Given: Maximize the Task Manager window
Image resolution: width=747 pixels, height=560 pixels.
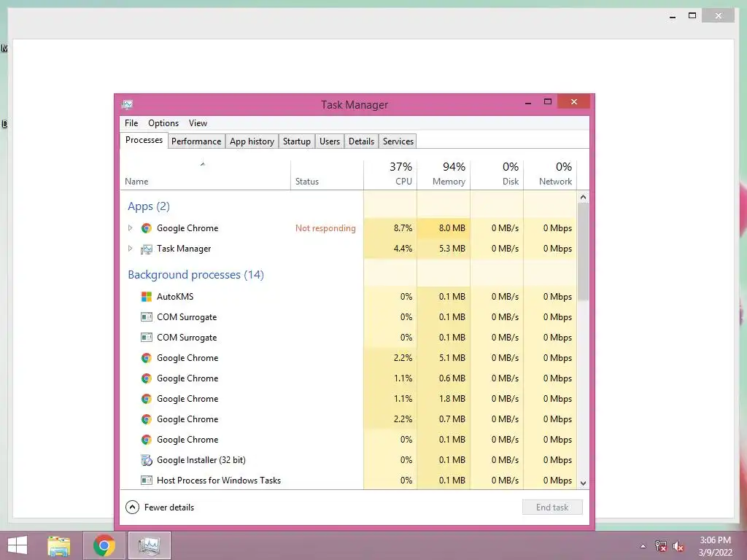Looking at the screenshot, I should (547, 102).
